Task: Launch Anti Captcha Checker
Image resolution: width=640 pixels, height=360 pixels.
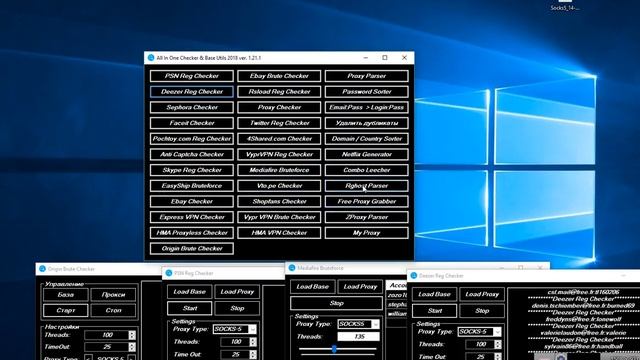Action: (192, 154)
